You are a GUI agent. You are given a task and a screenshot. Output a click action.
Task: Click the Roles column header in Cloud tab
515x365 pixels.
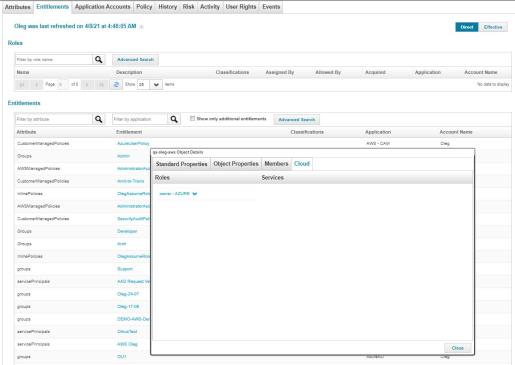162,178
